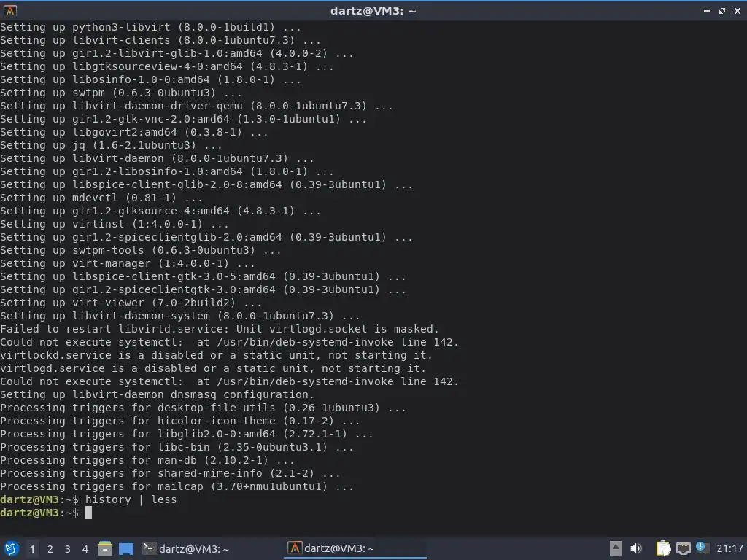Click 'virtlogd.service is a disabled' line

pos(213,368)
